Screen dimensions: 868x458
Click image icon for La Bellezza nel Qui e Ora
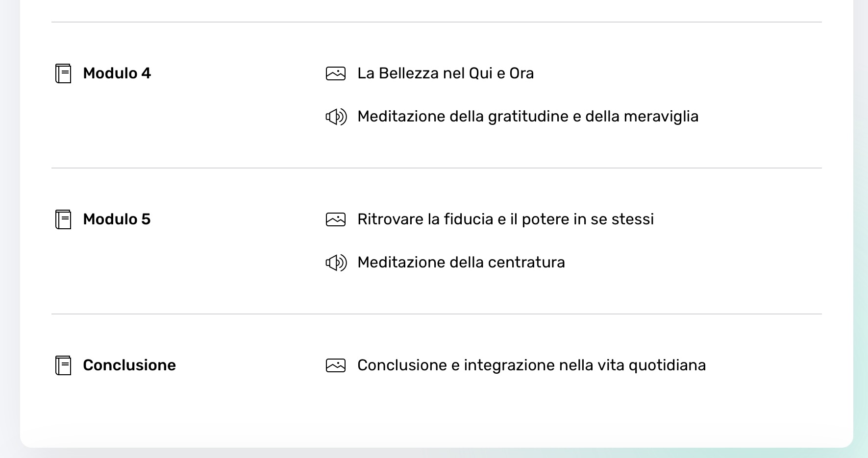(336, 73)
